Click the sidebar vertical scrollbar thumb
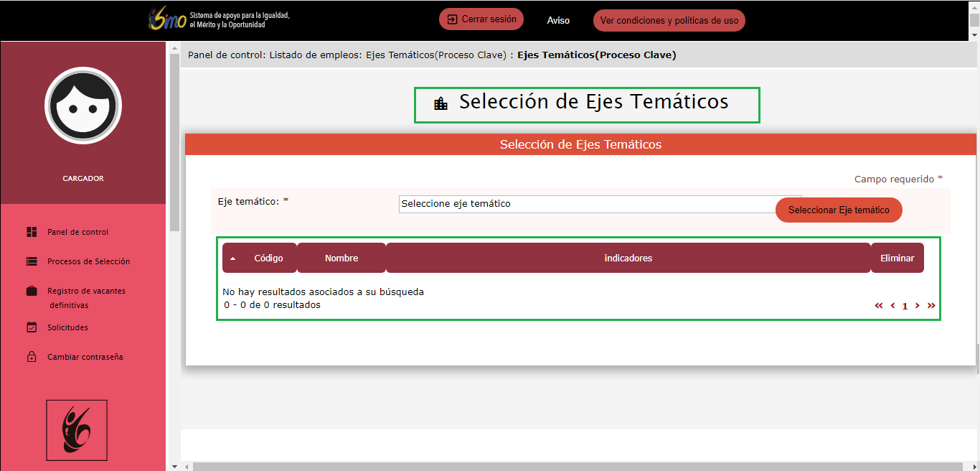The image size is (980, 471). [x=174, y=142]
